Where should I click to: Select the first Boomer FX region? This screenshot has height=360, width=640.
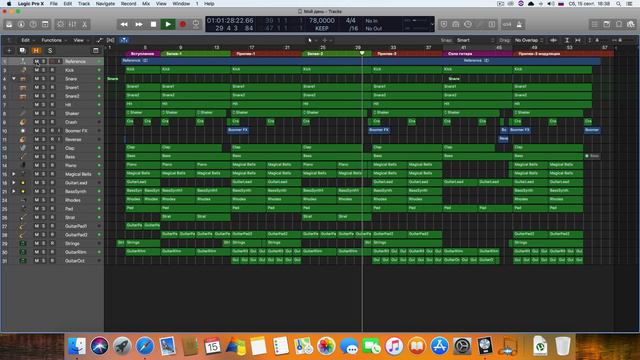coord(238,130)
